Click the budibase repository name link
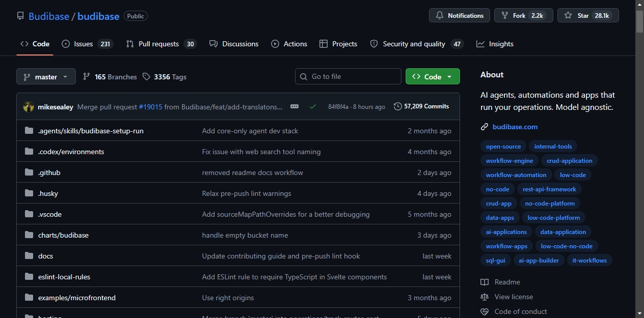Image resolution: width=644 pixels, height=318 pixels. (x=98, y=16)
